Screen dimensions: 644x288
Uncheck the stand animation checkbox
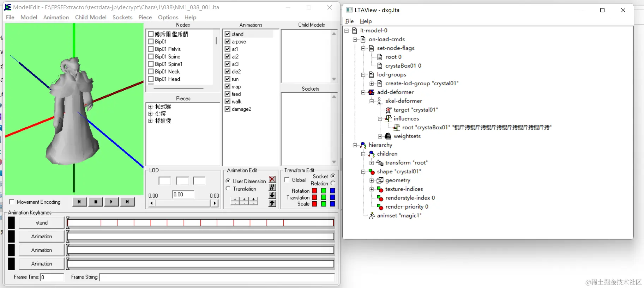[228, 34]
